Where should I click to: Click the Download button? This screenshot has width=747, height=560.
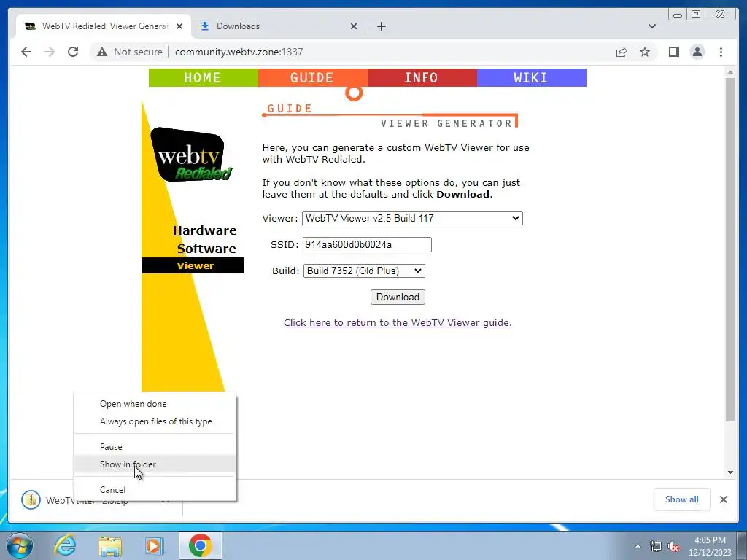click(x=398, y=297)
